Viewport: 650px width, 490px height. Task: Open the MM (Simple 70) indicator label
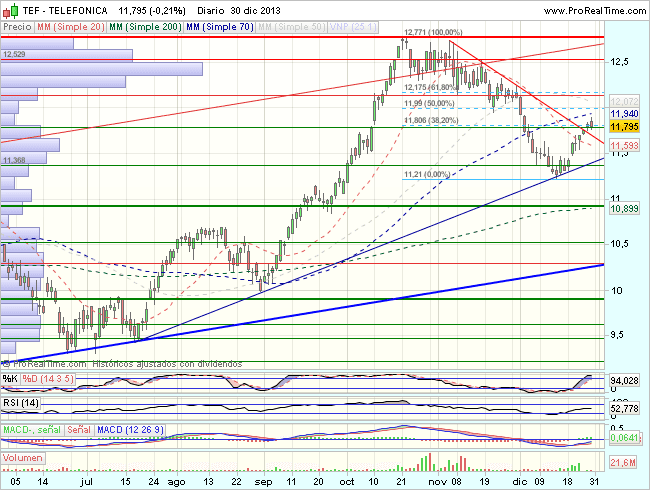point(220,27)
